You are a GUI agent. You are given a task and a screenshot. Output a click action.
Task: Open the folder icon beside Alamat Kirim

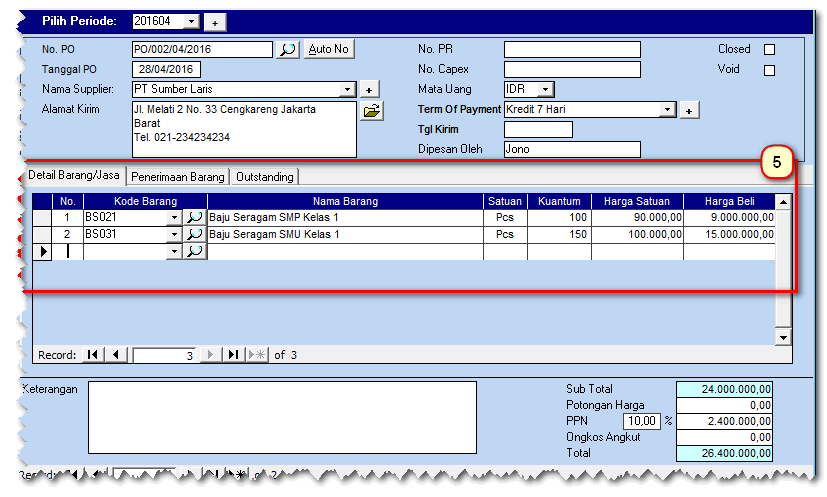[x=371, y=111]
